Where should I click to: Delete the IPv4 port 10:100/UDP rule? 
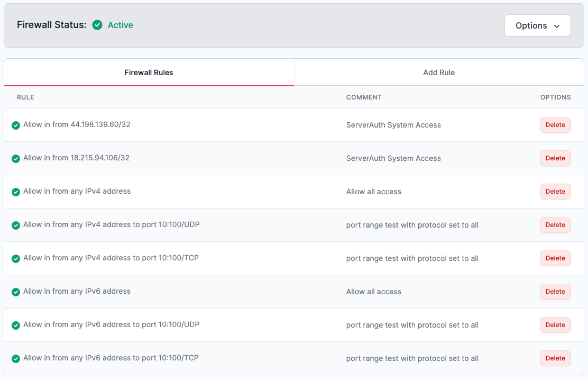point(555,225)
